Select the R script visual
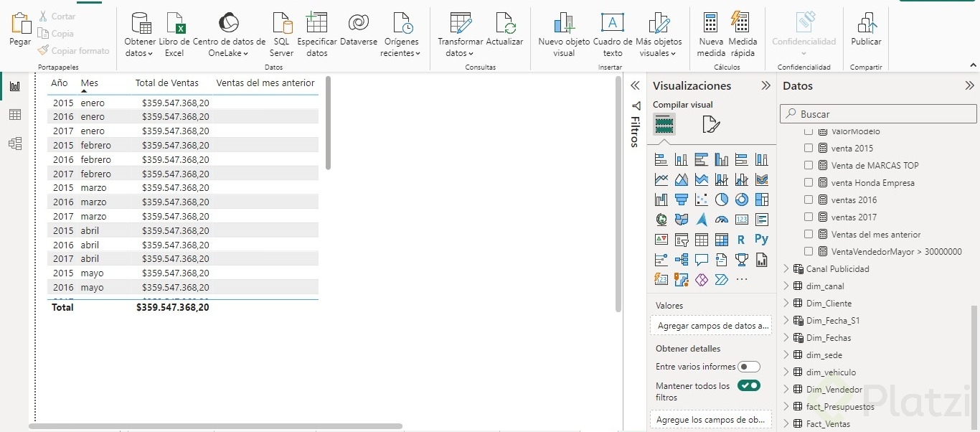 (x=742, y=240)
